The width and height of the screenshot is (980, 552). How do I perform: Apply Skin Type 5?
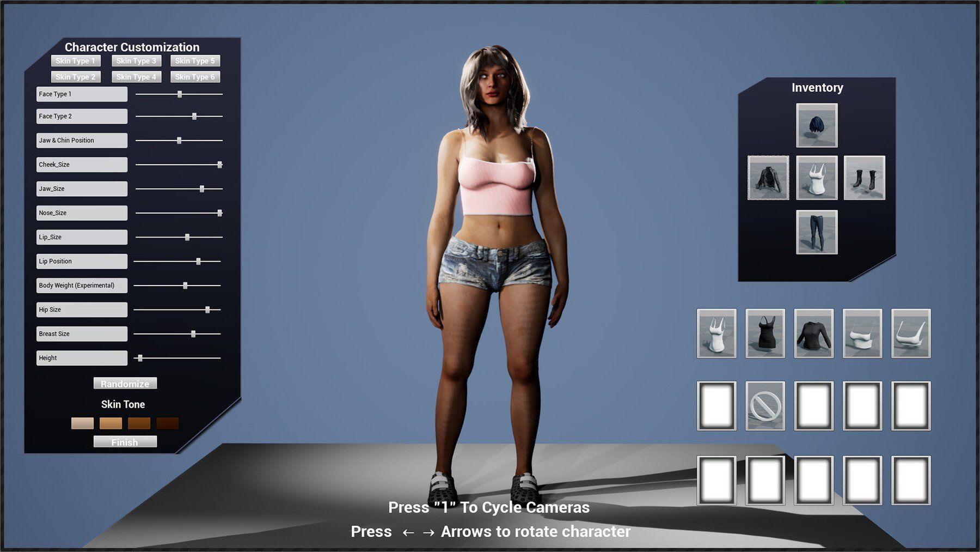(x=195, y=61)
